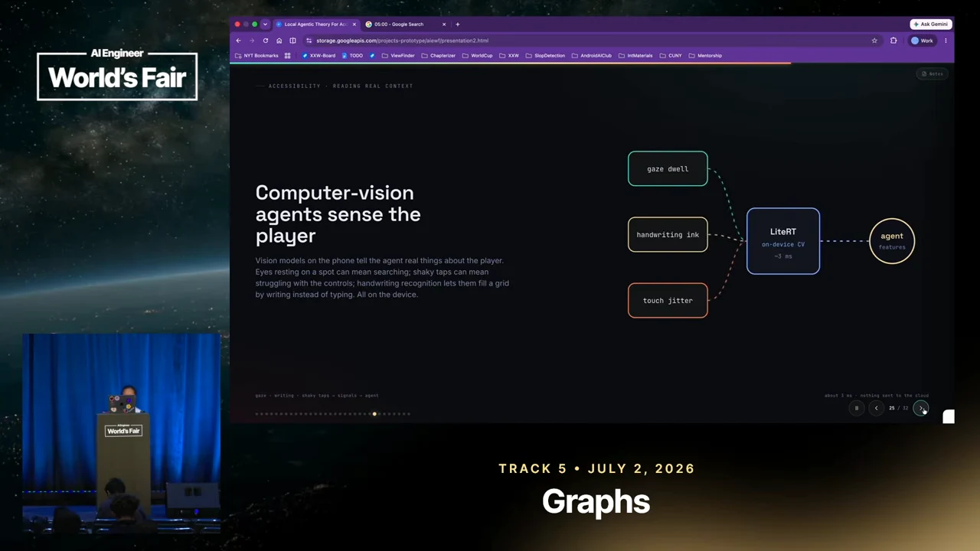Go to the previous slide
980x551 pixels.
[877, 409]
